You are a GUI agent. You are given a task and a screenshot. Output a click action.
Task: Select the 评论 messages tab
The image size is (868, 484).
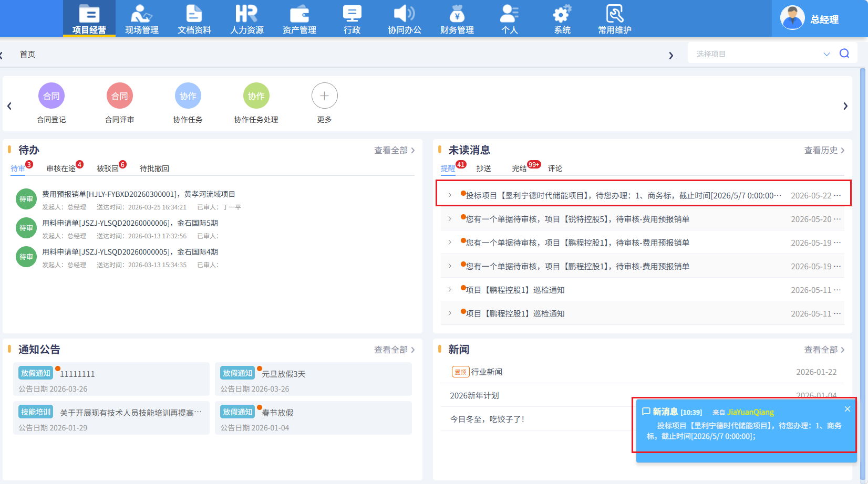tap(555, 169)
